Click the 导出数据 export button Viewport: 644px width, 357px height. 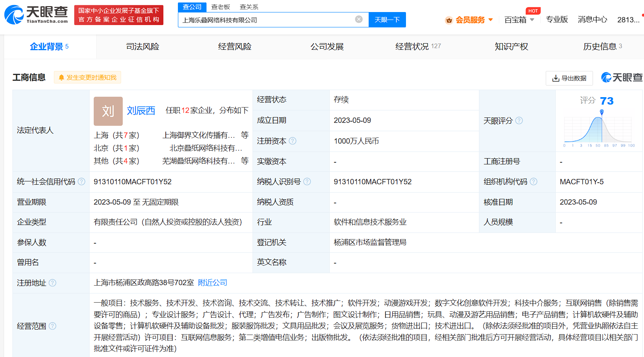click(x=569, y=78)
